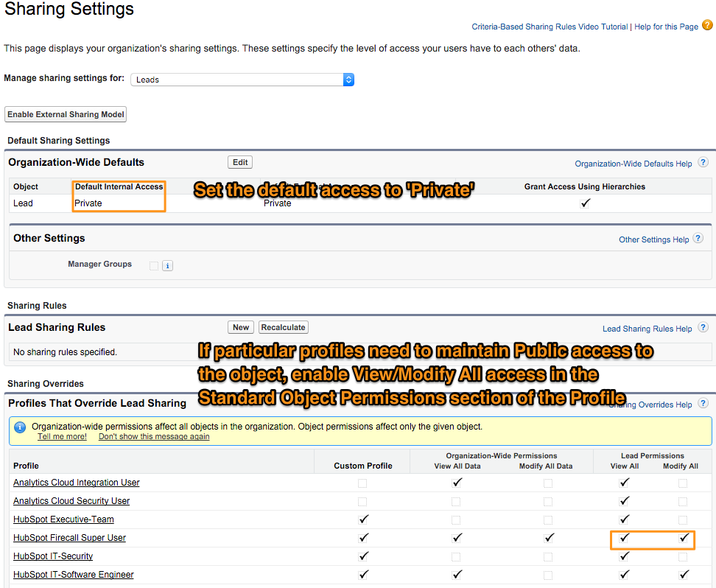Click the Grant Access Using Hierarchies header
Viewport: 716px width, 588px height.
[x=584, y=186]
